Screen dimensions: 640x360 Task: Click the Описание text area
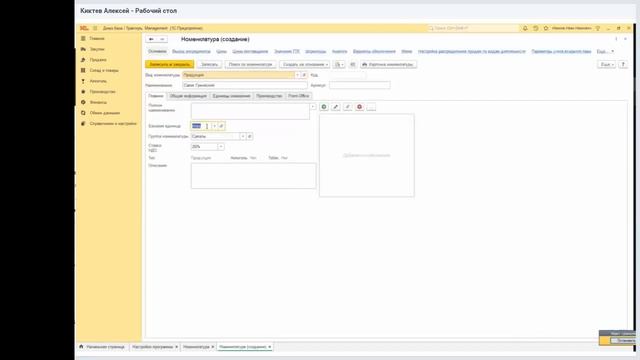point(253,176)
